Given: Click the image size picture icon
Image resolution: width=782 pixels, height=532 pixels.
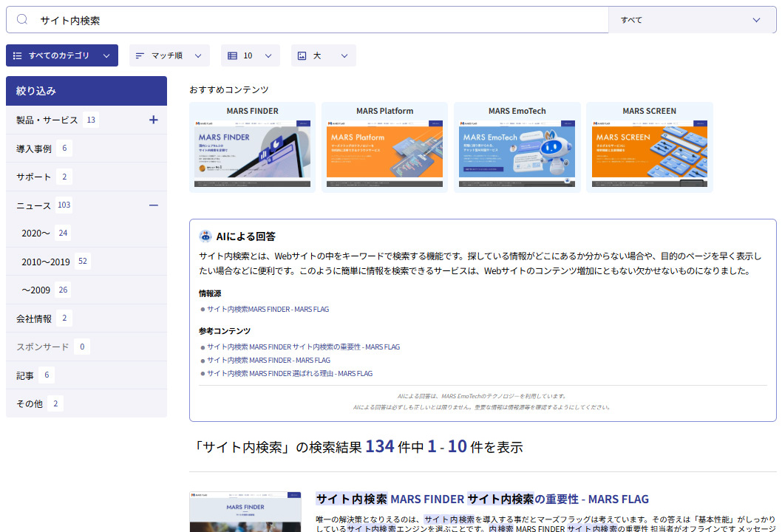Looking at the screenshot, I should click(302, 56).
